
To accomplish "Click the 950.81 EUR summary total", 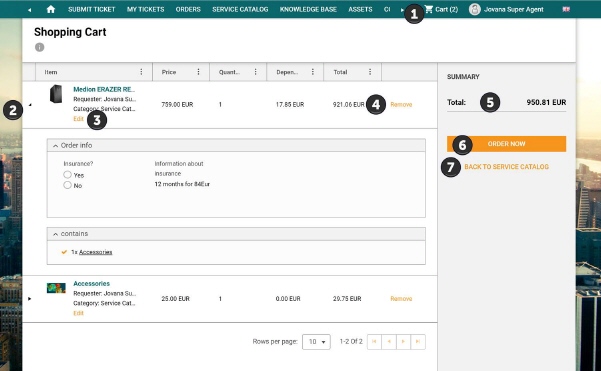I will point(546,102).
